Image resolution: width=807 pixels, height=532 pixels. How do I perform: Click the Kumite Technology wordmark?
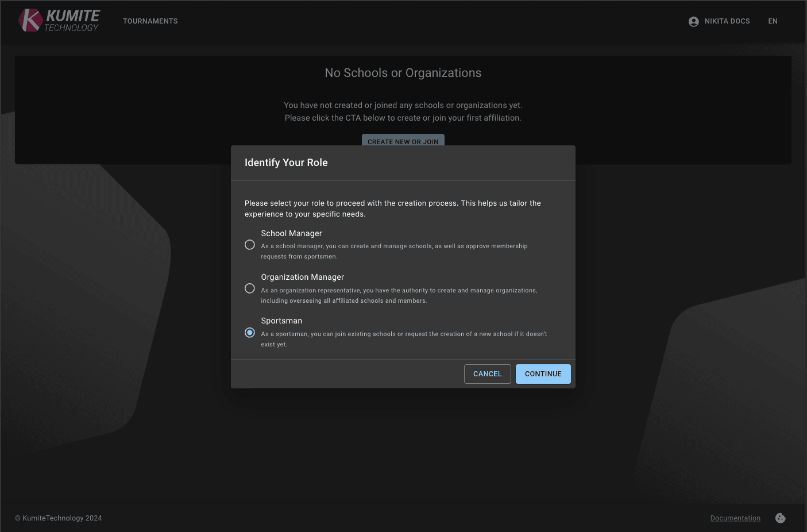[x=72, y=21]
